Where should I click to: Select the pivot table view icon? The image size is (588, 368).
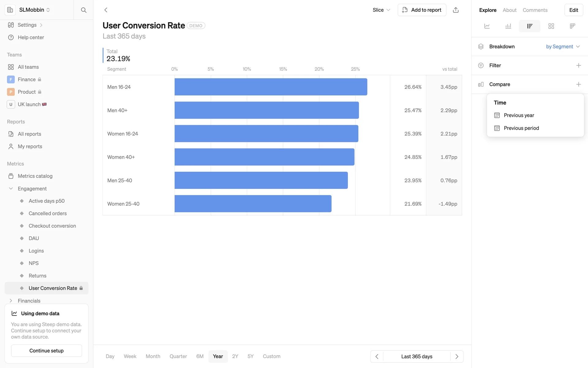[x=572, y=26]
